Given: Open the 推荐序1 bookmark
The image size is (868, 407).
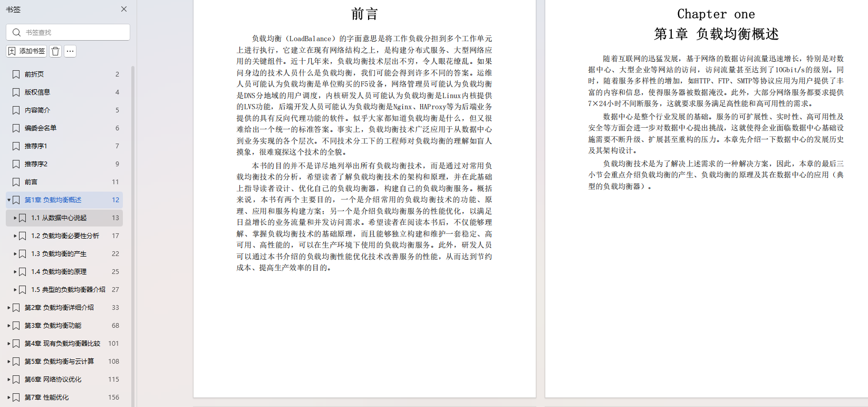Looking at the screenshot, I should [36, 146].
